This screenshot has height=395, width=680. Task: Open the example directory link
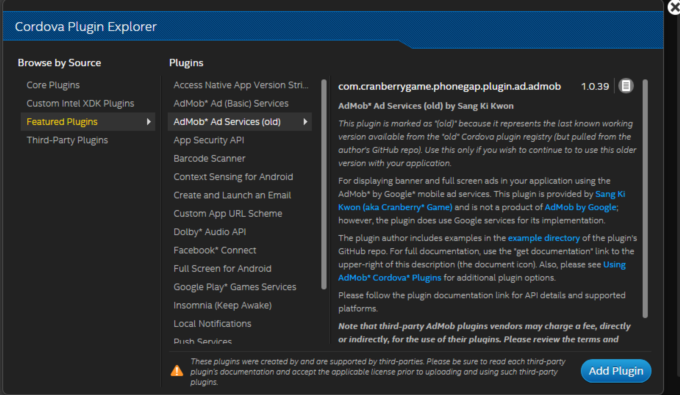pyautogui.click(x=543, y=238)
